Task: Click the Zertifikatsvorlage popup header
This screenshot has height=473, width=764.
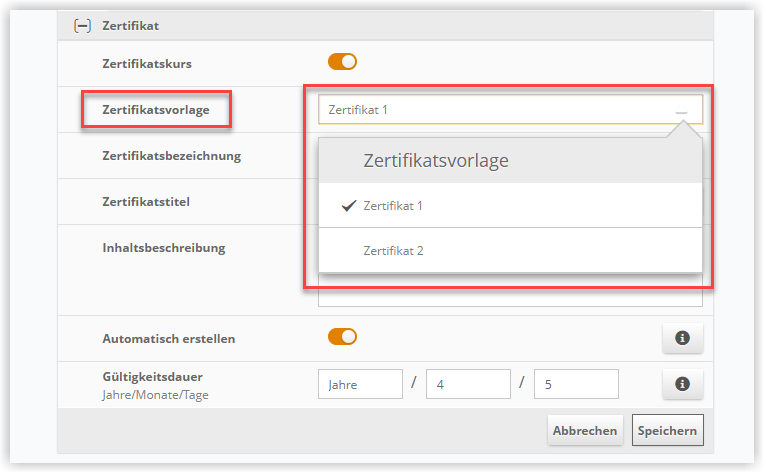Action: [x=510, y=160]
